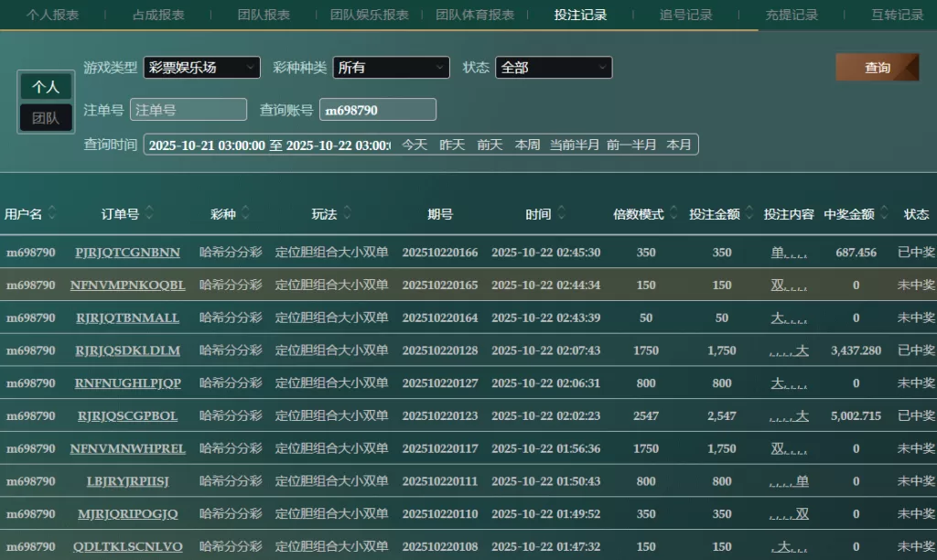This screenshot has height=560, width=937.
Task: Open the 游戏类型 dropdown
Action: point(201,68)
